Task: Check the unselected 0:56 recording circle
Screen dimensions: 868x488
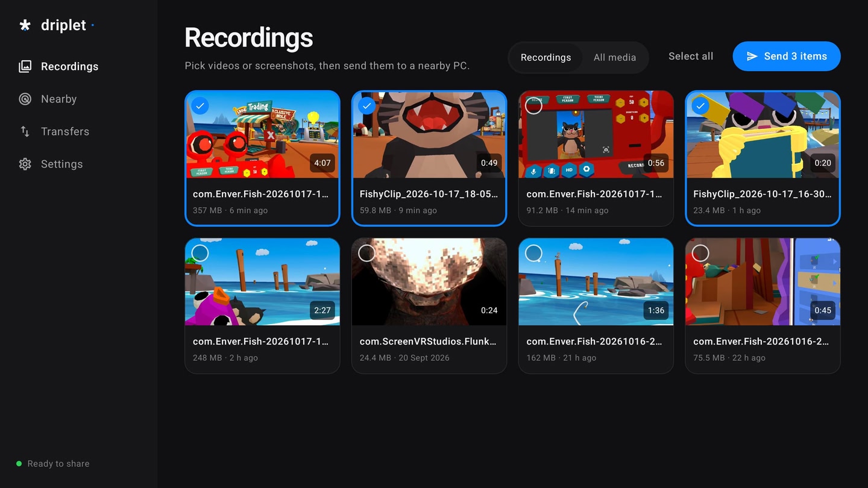Action: click(x=533, y=106)
